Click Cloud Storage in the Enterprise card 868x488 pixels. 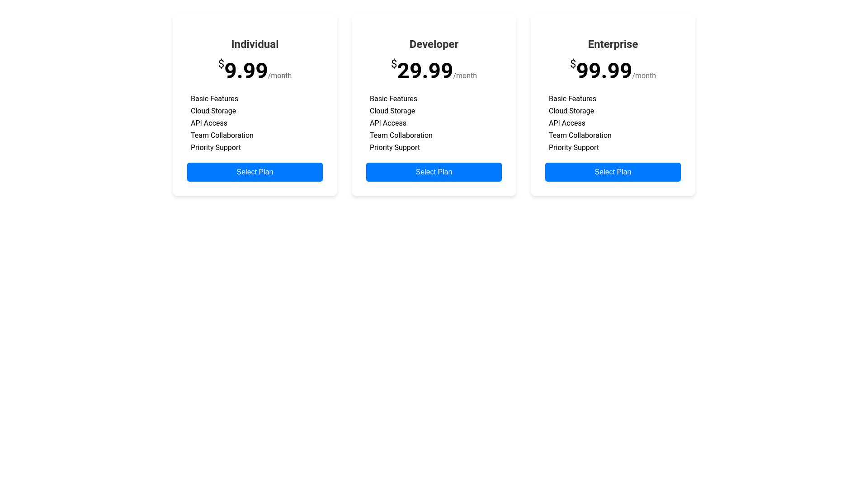[x=571, y=111]
